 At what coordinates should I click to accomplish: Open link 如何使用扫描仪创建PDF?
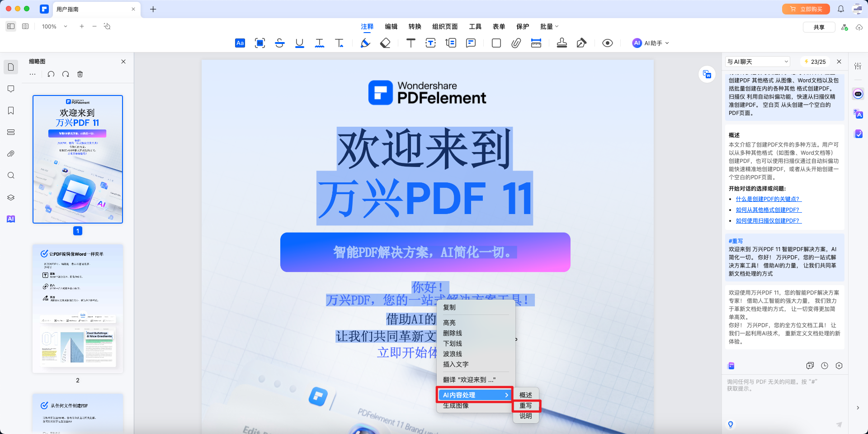tap(769, 221)
